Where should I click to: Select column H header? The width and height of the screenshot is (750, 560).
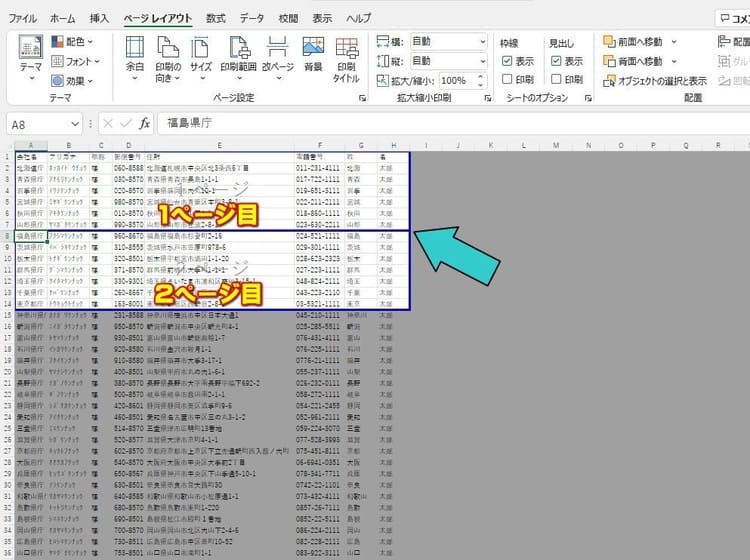(393, 145)
